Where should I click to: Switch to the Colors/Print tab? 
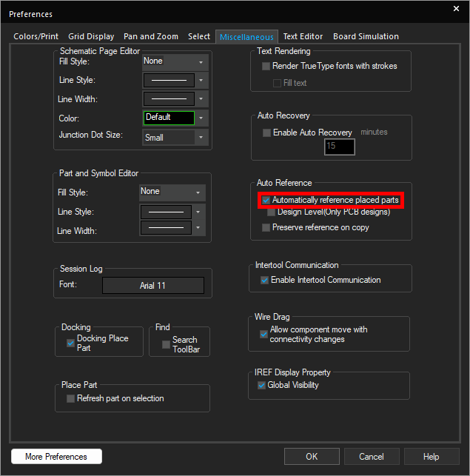[x=37, y=36]
